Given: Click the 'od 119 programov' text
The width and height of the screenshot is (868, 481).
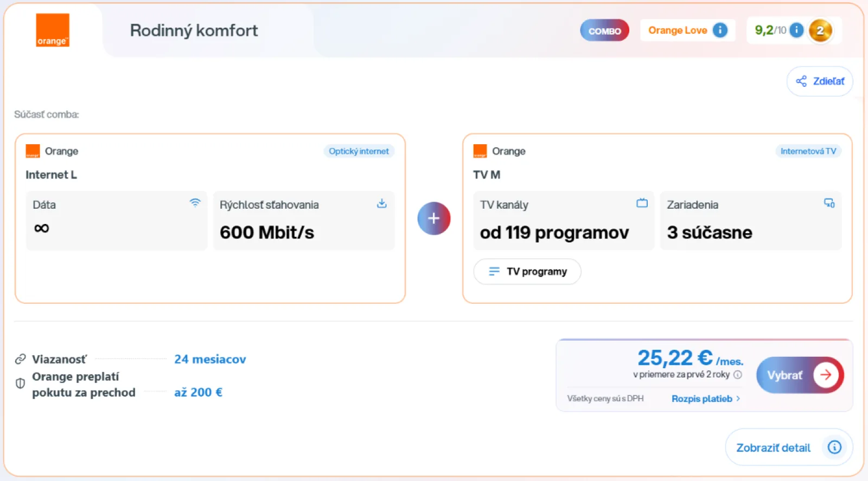Looking at the screenshot, I should pos(554,233).
